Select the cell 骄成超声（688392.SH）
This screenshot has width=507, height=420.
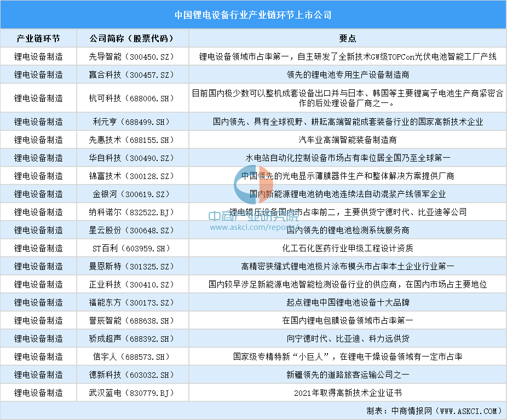coord(132,339)
